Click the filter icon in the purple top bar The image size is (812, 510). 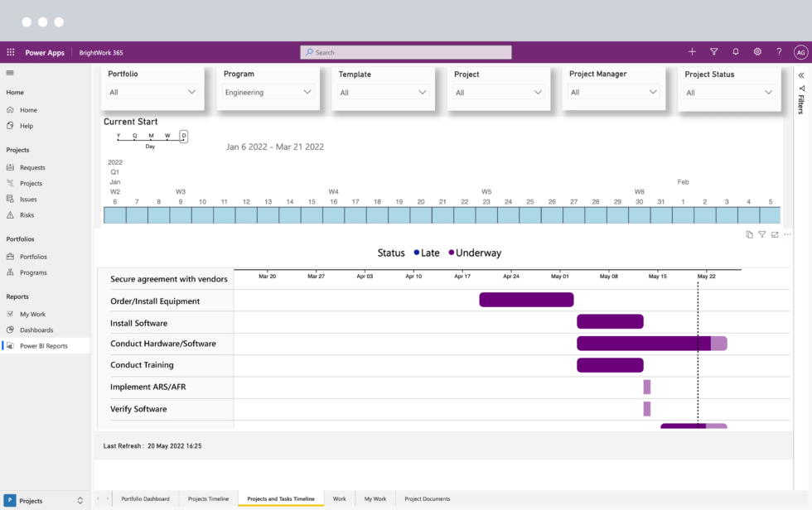click(713, 51)
